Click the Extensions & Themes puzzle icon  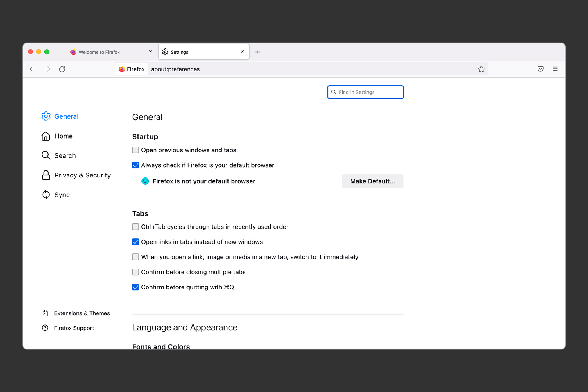pyautogui.click(x=45, y=313)
